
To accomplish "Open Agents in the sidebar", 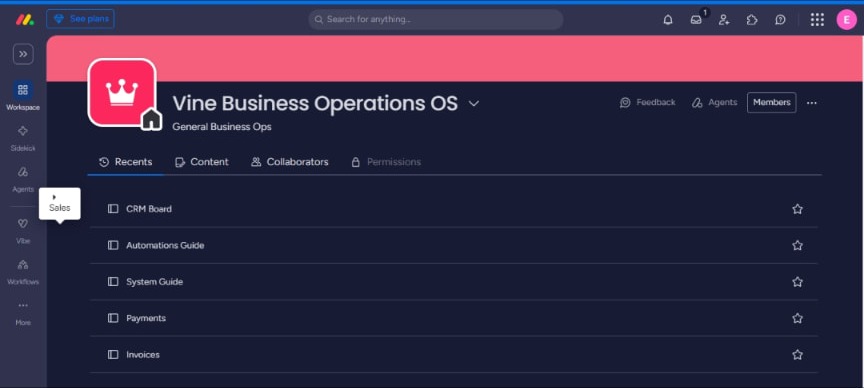I will tap(23, 179).
